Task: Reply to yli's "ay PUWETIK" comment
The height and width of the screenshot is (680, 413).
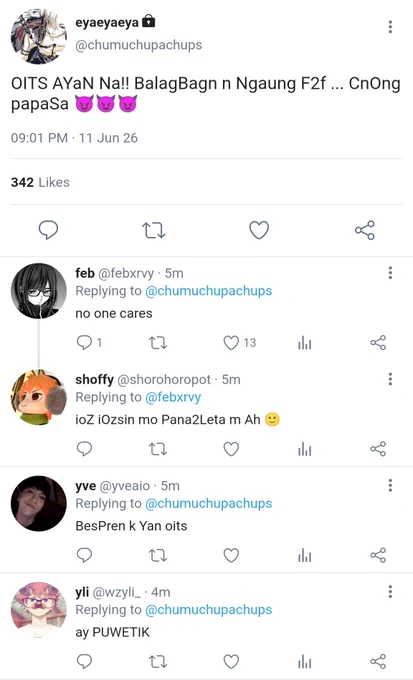Action: tap(84, 661)
